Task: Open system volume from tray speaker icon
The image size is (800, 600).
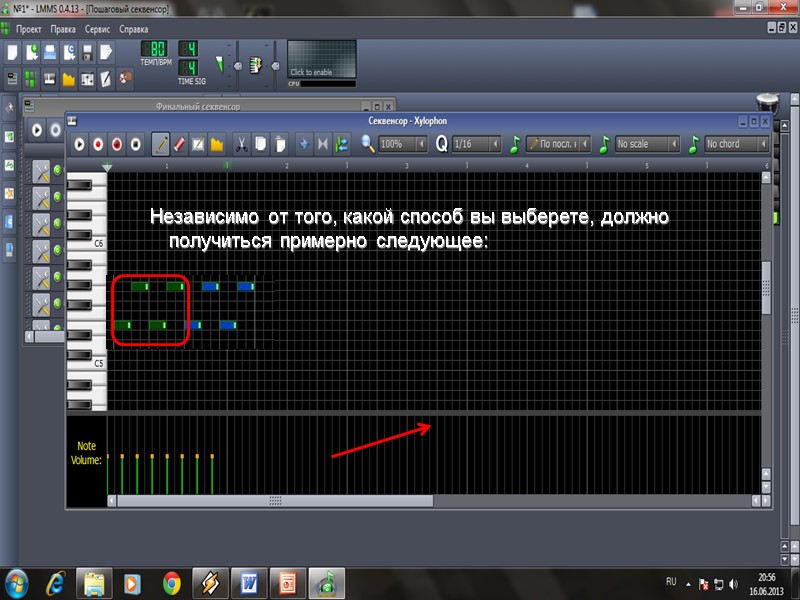Action: (x=734, y=584)
